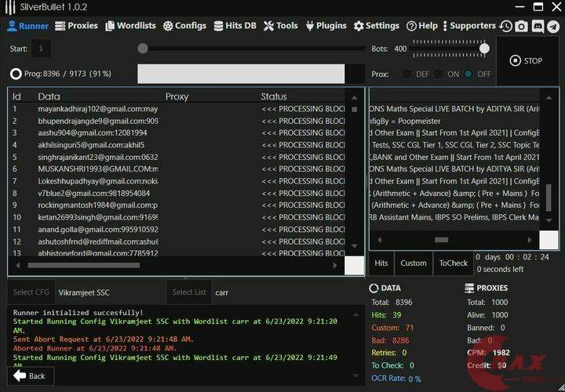Sort by the Id column header
565x392 pixels.
coord(16,96)
